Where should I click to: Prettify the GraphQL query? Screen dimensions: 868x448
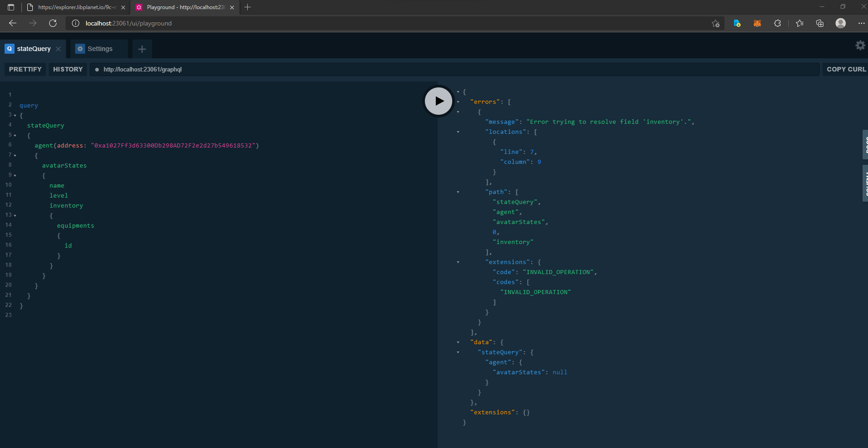click(x=25, y=69)
